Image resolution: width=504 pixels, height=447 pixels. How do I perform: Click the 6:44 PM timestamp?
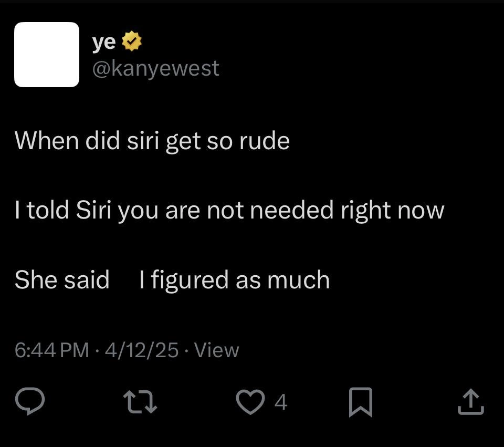(52, 350)
